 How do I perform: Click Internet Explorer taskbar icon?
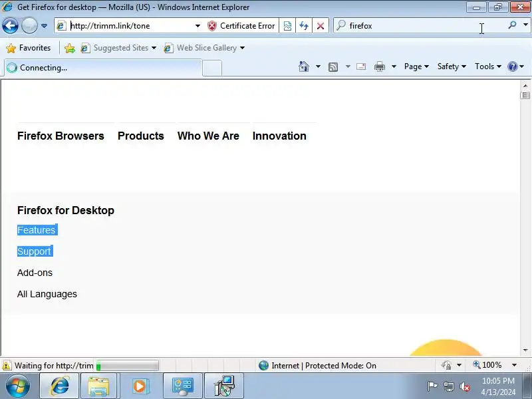[x=59, y=386]
